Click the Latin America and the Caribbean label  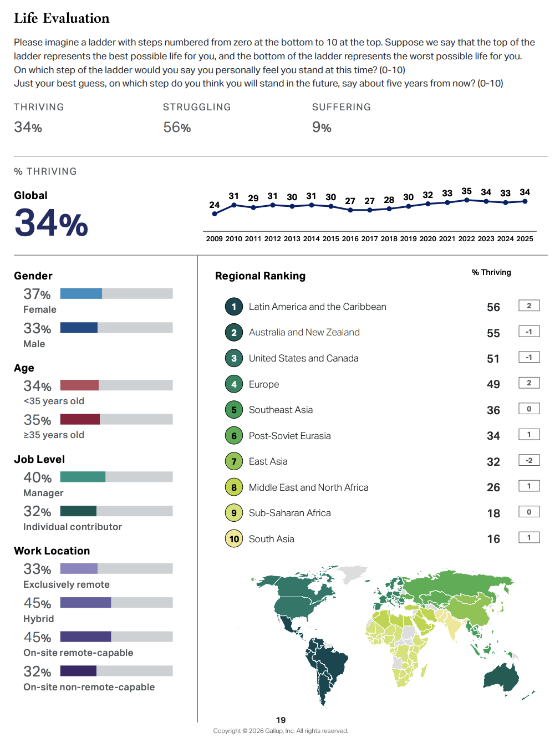(x=317, y=307)
